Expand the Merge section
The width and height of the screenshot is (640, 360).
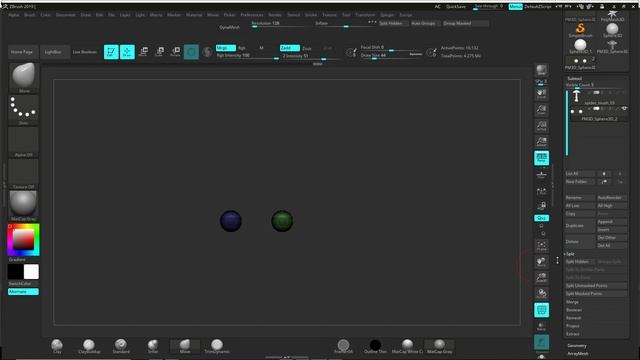point(572,302)
